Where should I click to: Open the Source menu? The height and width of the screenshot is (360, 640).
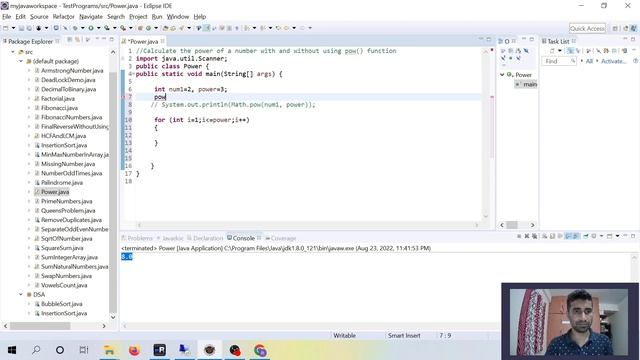point(39,17)
